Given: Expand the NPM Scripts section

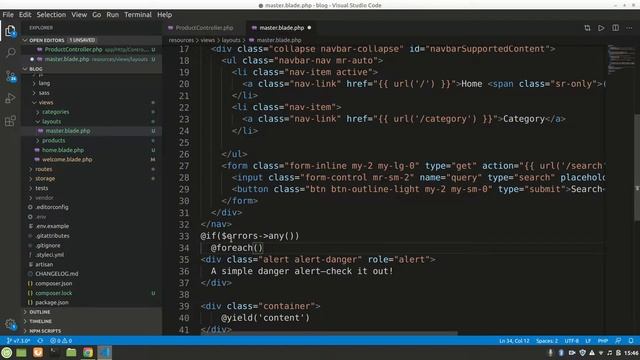Looking at the screenshot, I should pyautogui.click(x=92, y=331).
